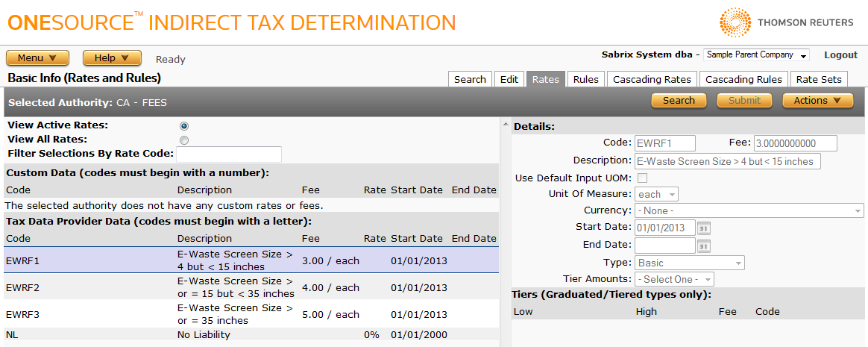Switch to the Rate Sets tab
Screen dimensions: 868x347
pyautogui.click(x=818, y=79)
